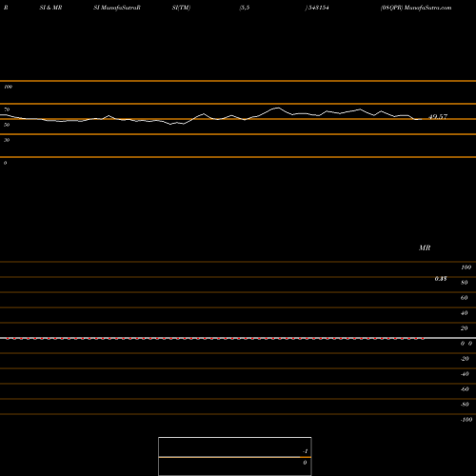Click the 'SI(TM)' header text
This screenshot has width=476, height=476.
tap(181, 8)
